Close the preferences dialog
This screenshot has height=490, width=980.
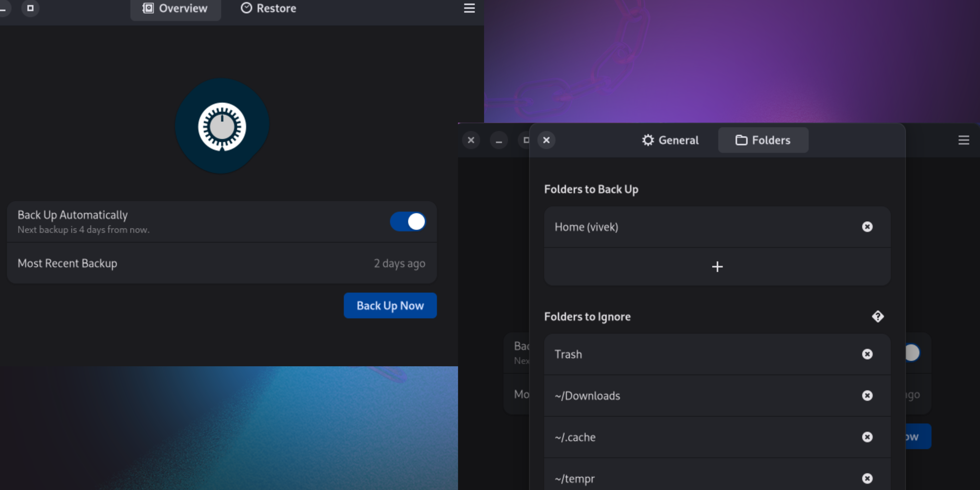pos(546,140)
